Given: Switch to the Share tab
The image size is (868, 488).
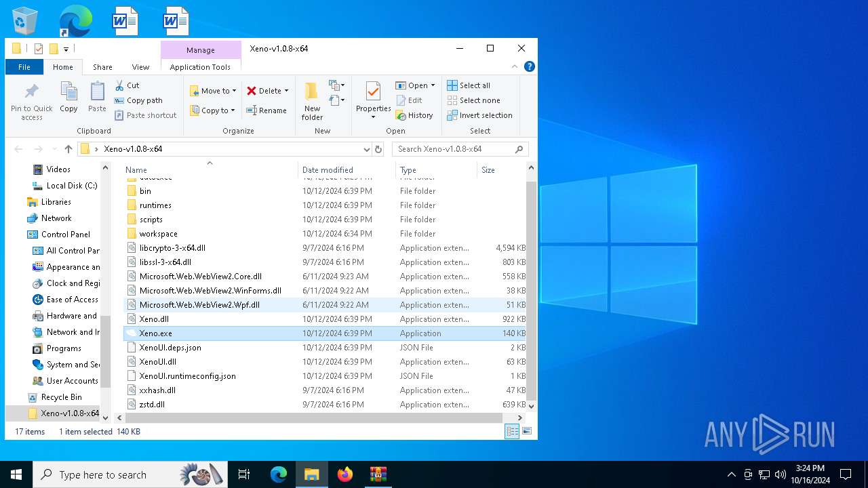Looking at the screenshot, I should point(102,67).
